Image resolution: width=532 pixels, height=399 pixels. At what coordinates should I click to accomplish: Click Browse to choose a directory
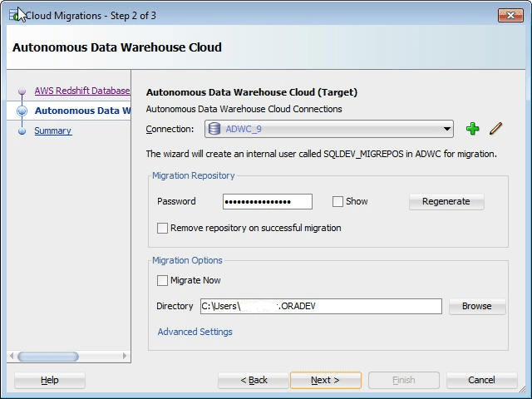tap(476, 306)
